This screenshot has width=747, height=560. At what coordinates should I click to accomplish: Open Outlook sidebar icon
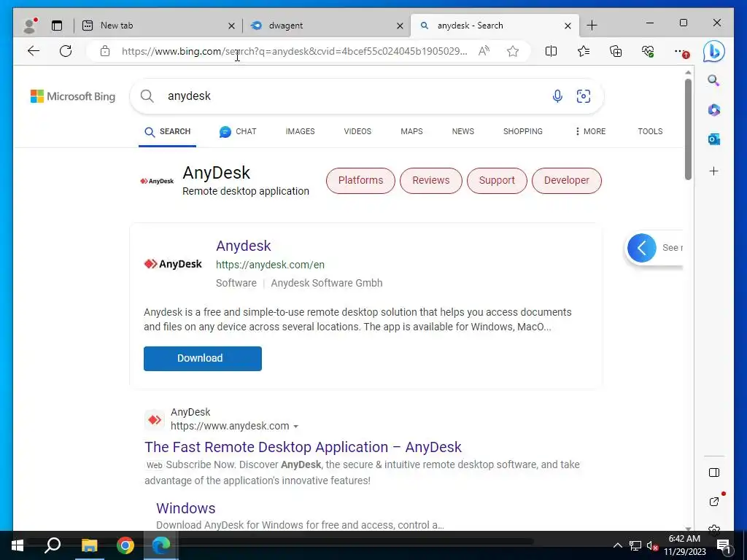[713, 139]
